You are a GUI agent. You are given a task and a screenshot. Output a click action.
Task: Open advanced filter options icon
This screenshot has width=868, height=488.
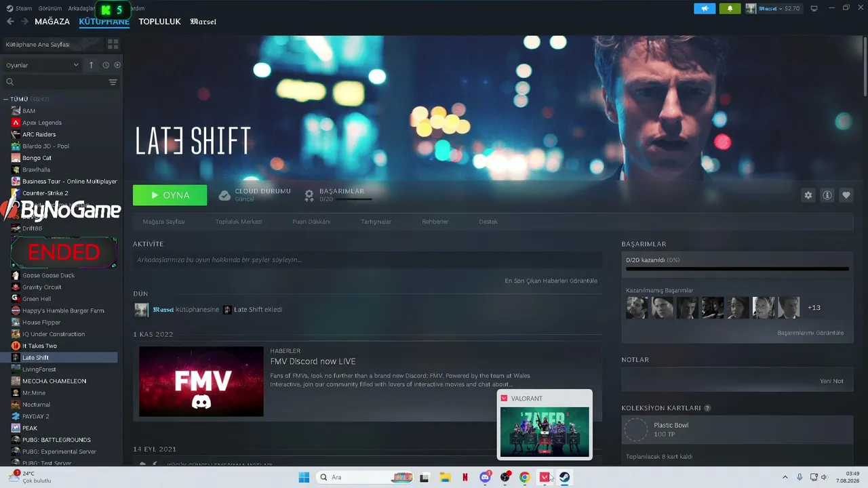(x=113, y=82)
